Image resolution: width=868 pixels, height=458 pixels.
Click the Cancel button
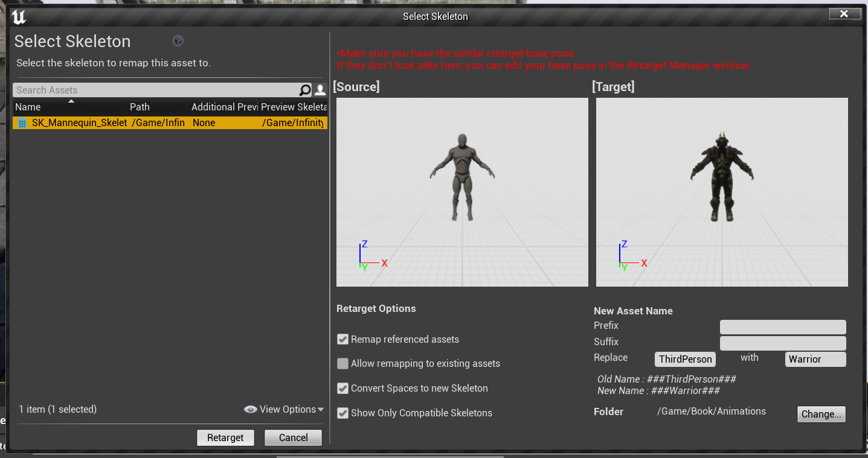293,437
